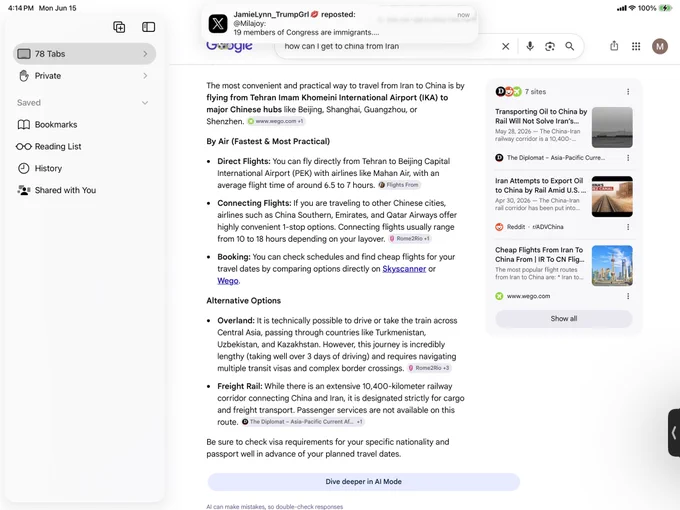The image size is (680, 510).
Task: Click the History clock icon
Action: tap(23, 168)
